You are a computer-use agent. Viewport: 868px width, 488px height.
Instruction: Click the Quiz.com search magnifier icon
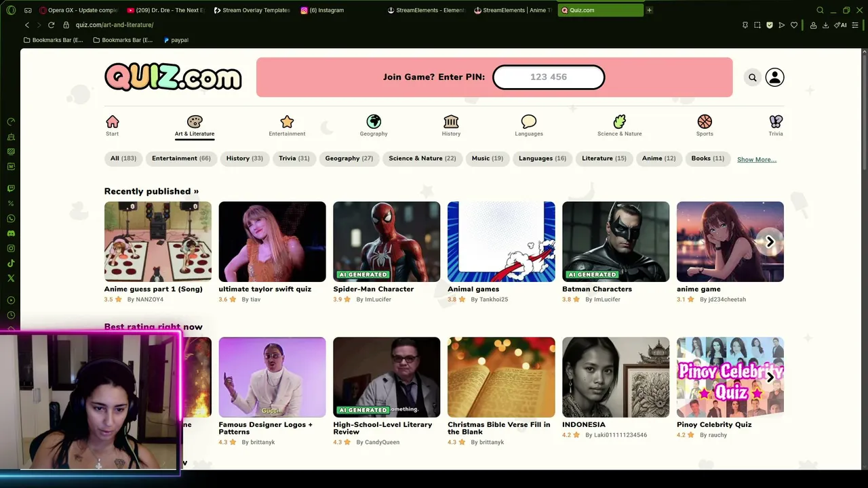[752, 77]
